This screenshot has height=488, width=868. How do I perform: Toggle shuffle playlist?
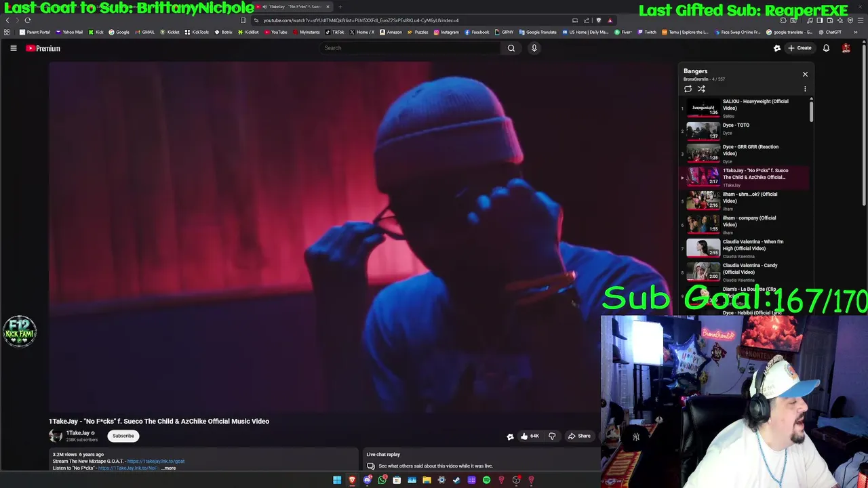point(701,89)
